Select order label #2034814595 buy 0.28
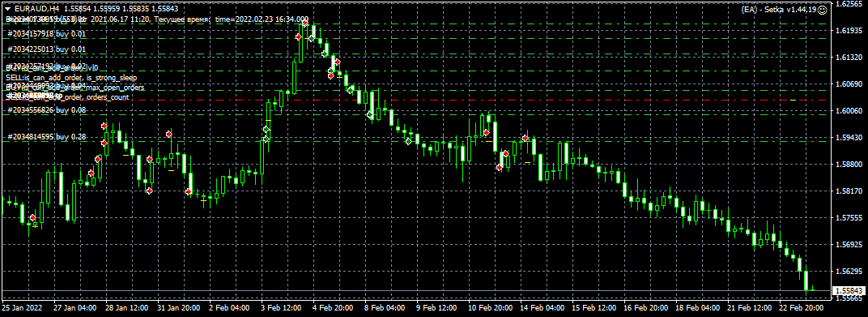868x317 pixels. (46, 136)
